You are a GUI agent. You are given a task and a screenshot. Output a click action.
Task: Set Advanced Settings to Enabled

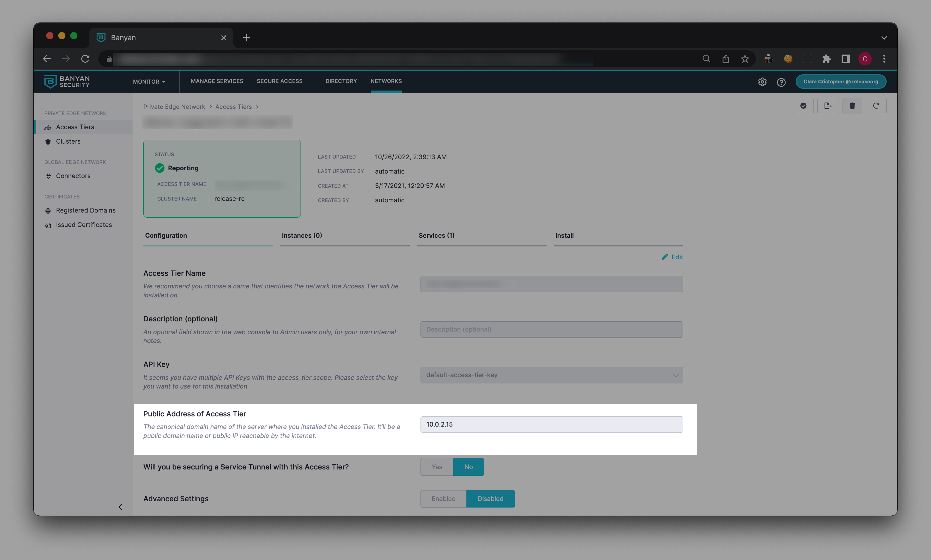click(444, 499)
